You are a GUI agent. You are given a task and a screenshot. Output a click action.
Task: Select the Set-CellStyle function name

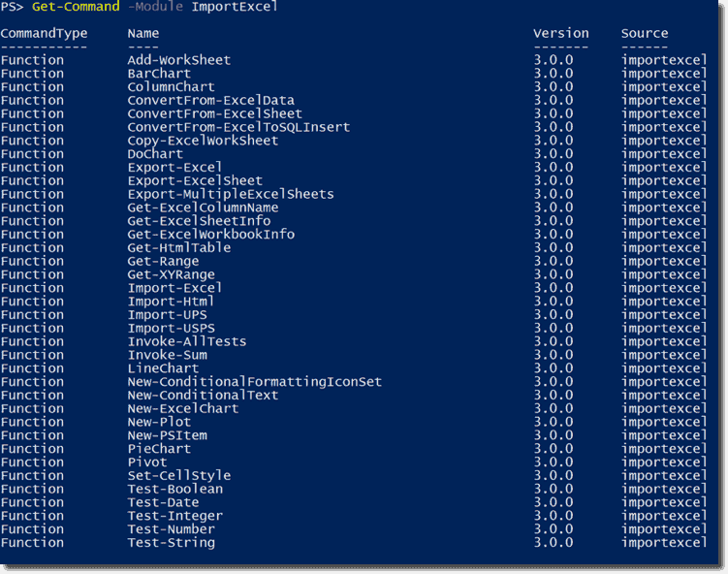[178, 476]
